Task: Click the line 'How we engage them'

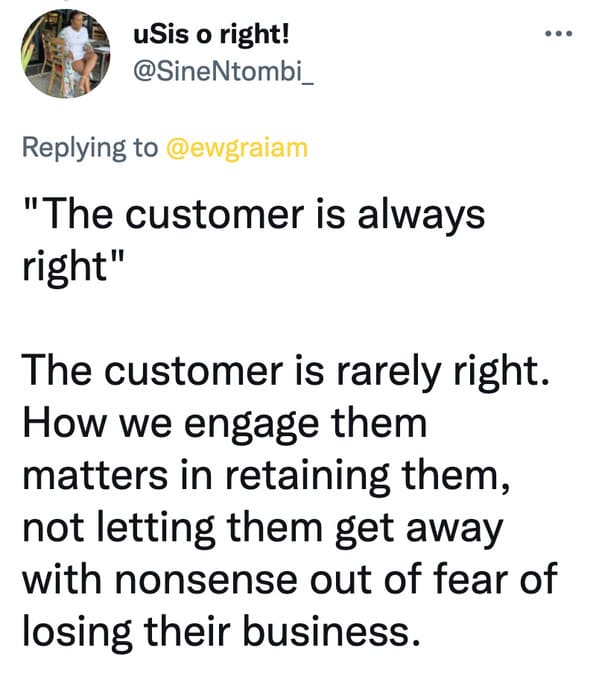Action: point(225,423)
